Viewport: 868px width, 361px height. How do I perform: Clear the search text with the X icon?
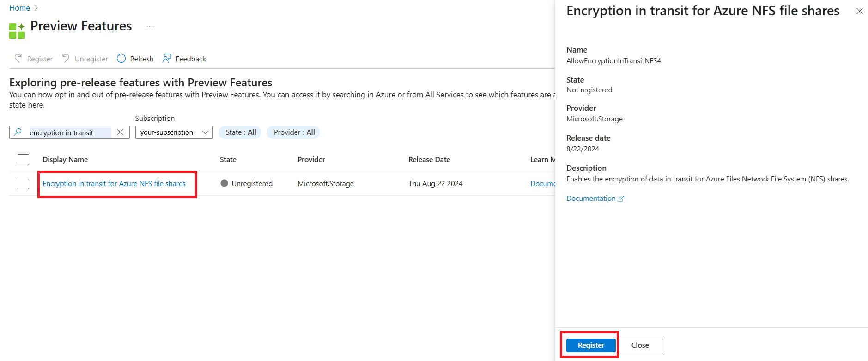(x=120, y=132)
